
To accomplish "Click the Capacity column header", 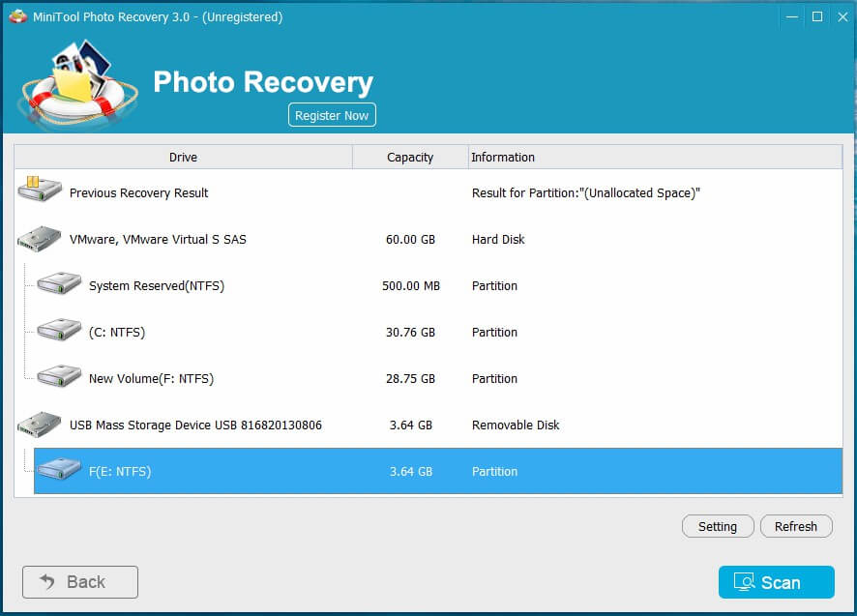I will (410, 158).
